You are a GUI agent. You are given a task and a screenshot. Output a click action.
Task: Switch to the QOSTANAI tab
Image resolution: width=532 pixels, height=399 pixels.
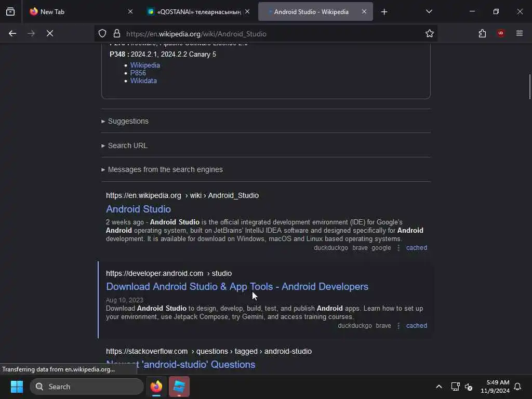[x=198, y=11]
